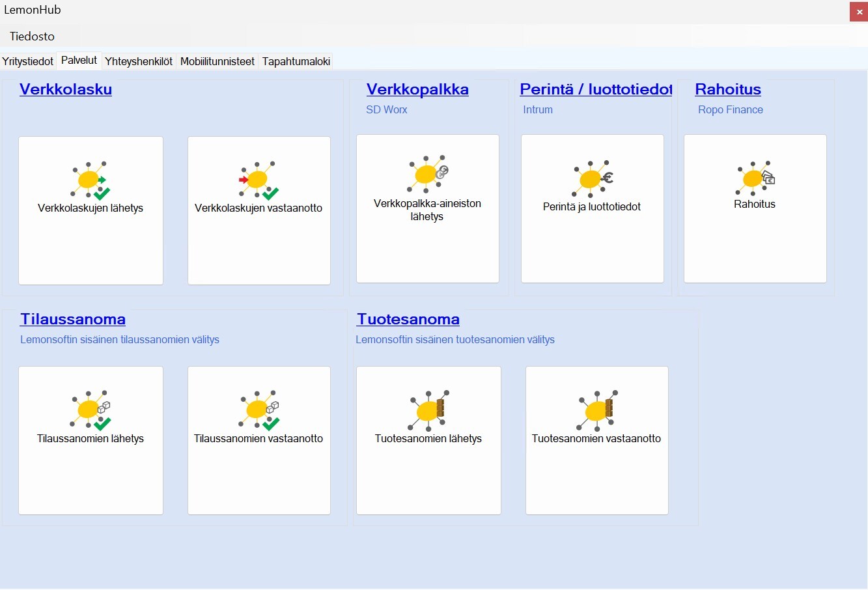The height and width of the screenshot is (590, 868).
Task: Open Tilaussanomien lähetys service
Action: click(91, 440)
